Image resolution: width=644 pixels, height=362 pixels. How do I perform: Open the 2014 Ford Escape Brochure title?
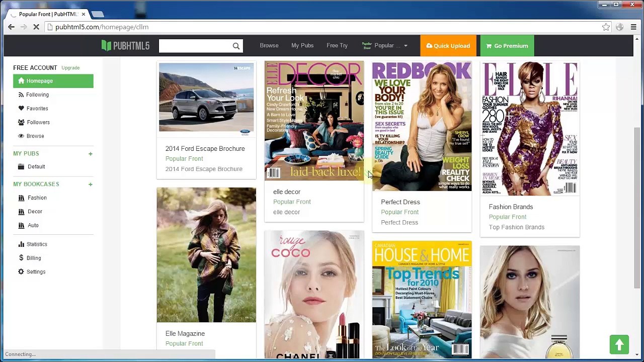pos(205,149)
